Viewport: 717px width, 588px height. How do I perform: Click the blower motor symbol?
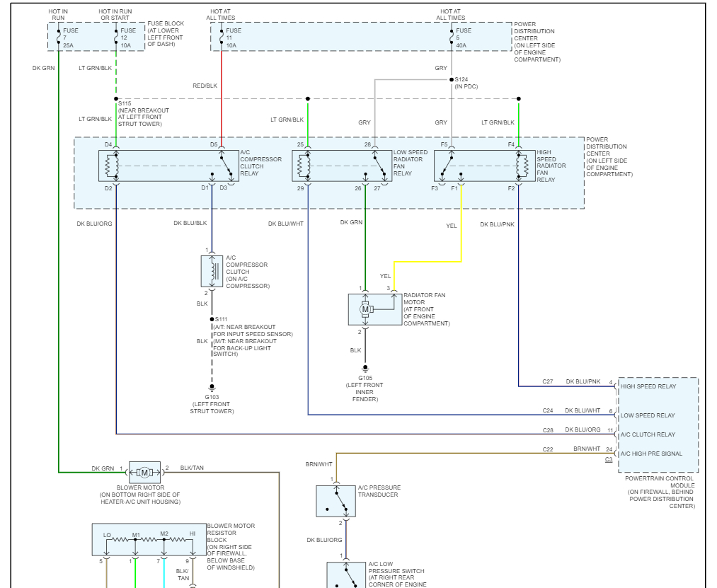coord(144,473)
